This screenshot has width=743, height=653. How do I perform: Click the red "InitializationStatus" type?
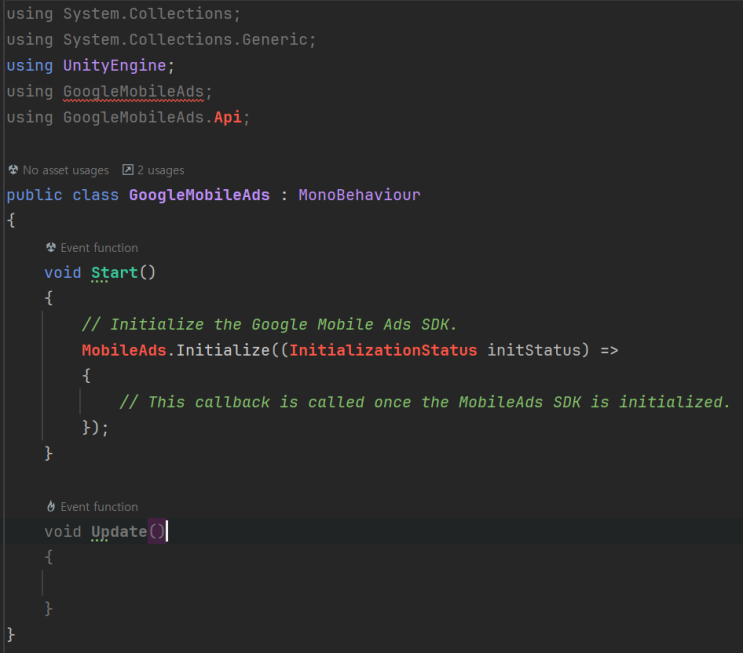383,350
